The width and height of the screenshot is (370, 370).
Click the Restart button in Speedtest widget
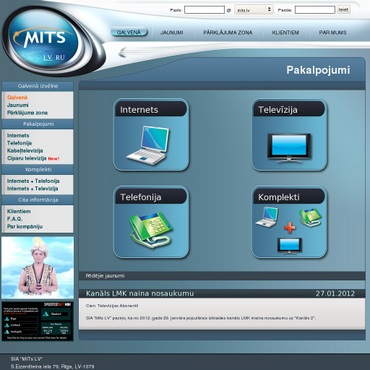56,314
